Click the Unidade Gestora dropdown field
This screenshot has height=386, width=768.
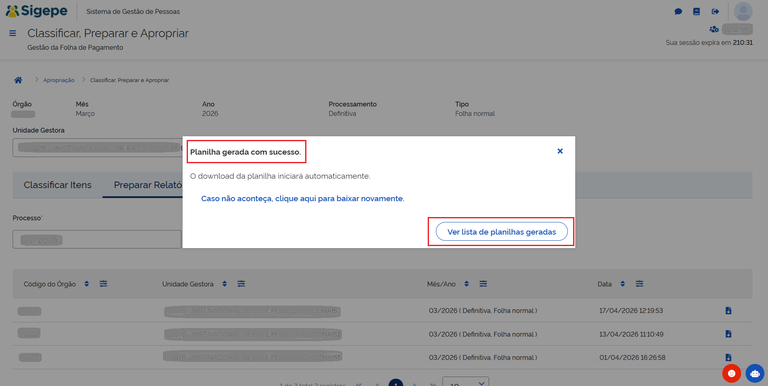pos(97,147)
